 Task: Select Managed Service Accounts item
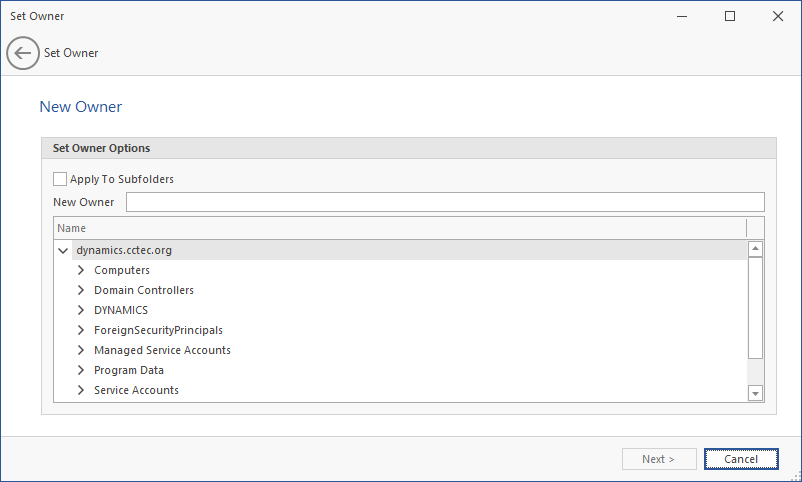click(x=162, y=350)
